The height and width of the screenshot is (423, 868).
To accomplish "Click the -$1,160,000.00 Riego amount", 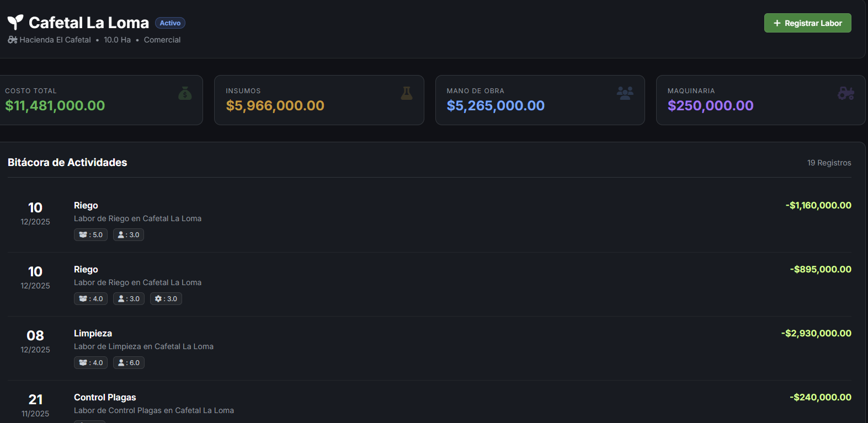I will click(818, 206).
